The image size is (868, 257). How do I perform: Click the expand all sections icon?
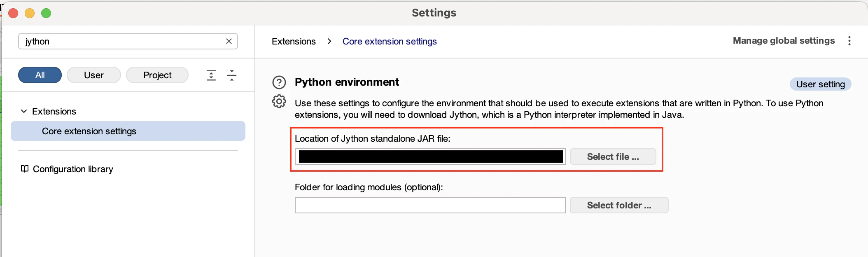(x=211, y=75)
